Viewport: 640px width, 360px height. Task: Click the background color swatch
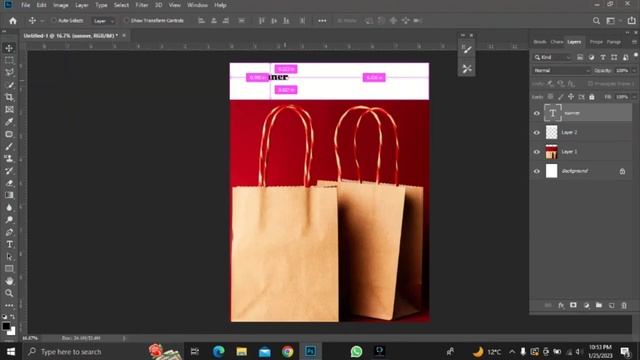pyautogui.click(x=11, y=331)
